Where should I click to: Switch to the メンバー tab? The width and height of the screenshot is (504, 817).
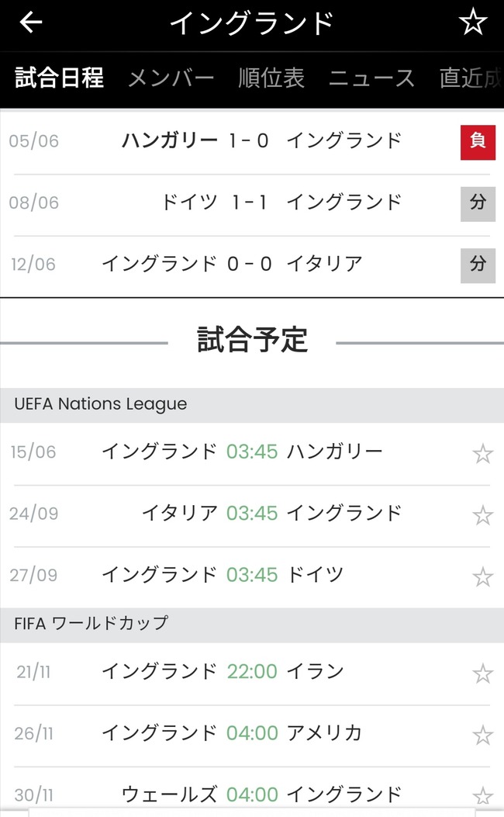coord(171,78)
